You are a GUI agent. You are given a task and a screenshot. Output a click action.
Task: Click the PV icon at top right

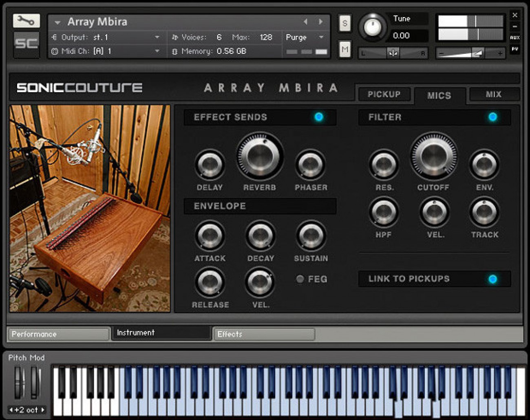(515, 48)
